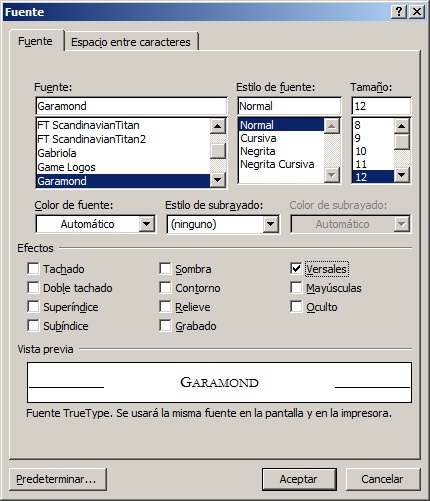Click the Tamaño size input field

pos(381,106)
